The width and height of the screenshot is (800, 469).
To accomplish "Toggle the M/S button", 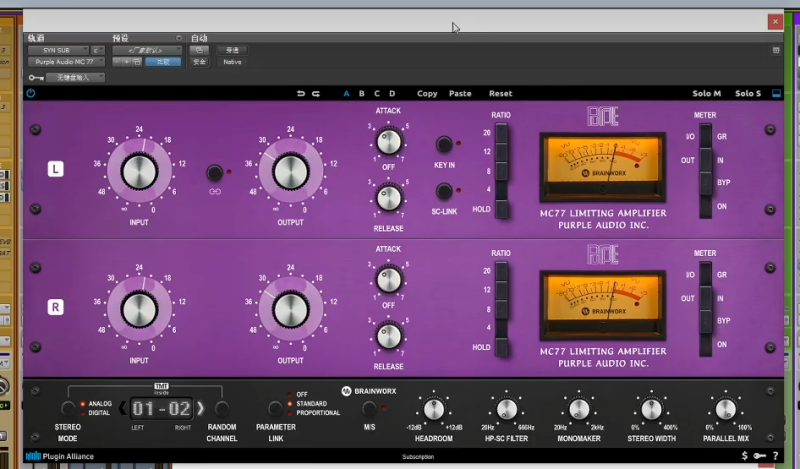I will click(x=369, y=408).
